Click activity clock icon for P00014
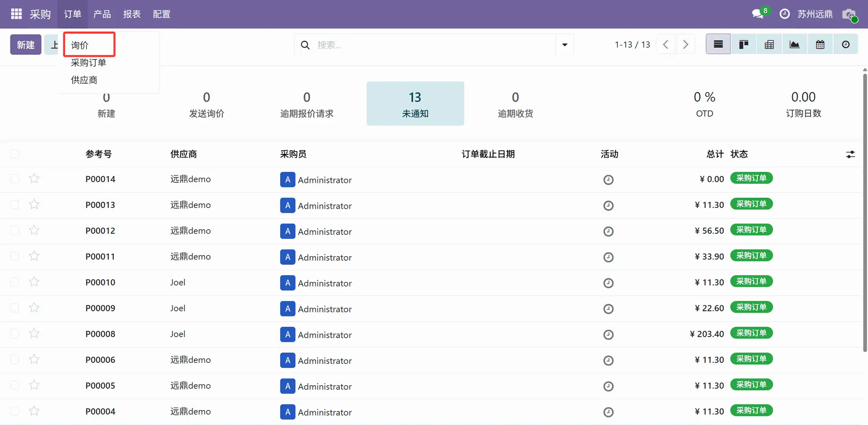This screenshot has height=425, width=868. pyautogui.click(x=609, y=180)
